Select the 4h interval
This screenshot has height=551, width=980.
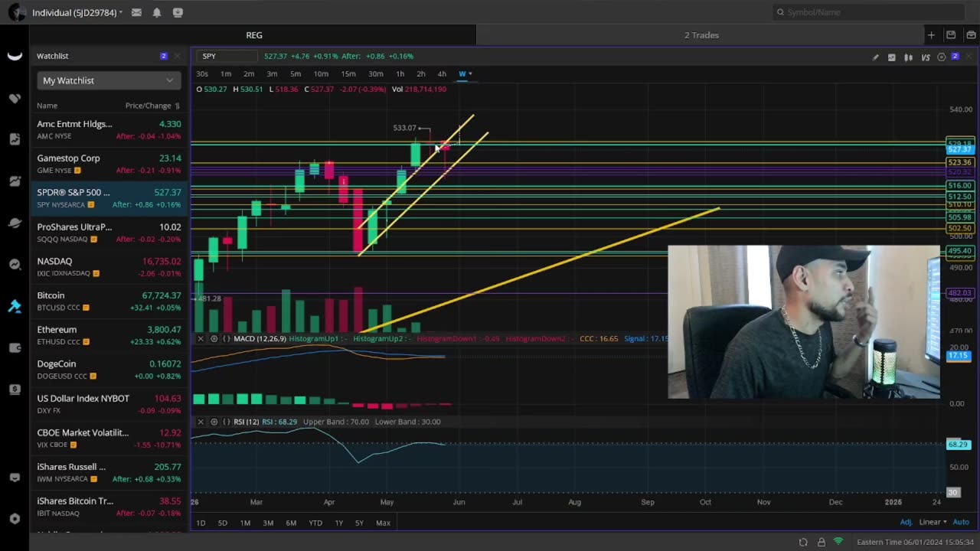tap(442, 74)
